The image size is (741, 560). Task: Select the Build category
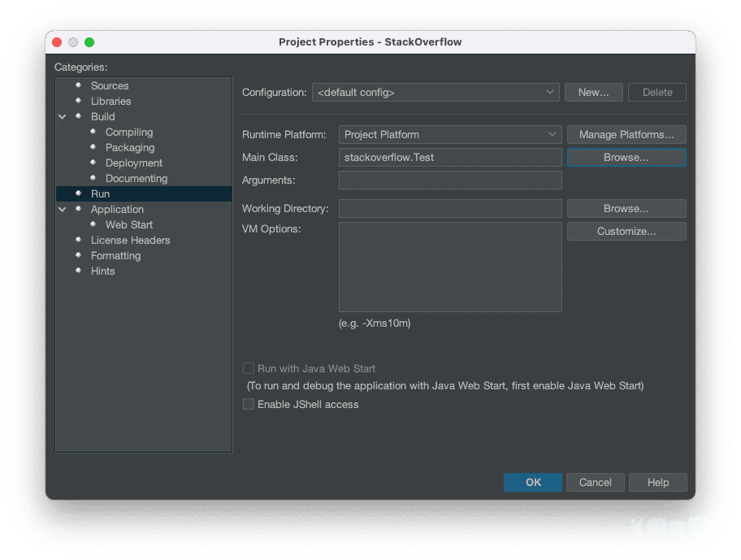click(x=102, y=117)
